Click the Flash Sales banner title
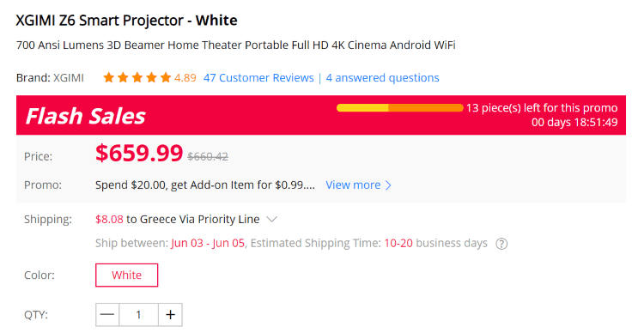This screenshot has width=644, height=333. (x=85, y=116)
